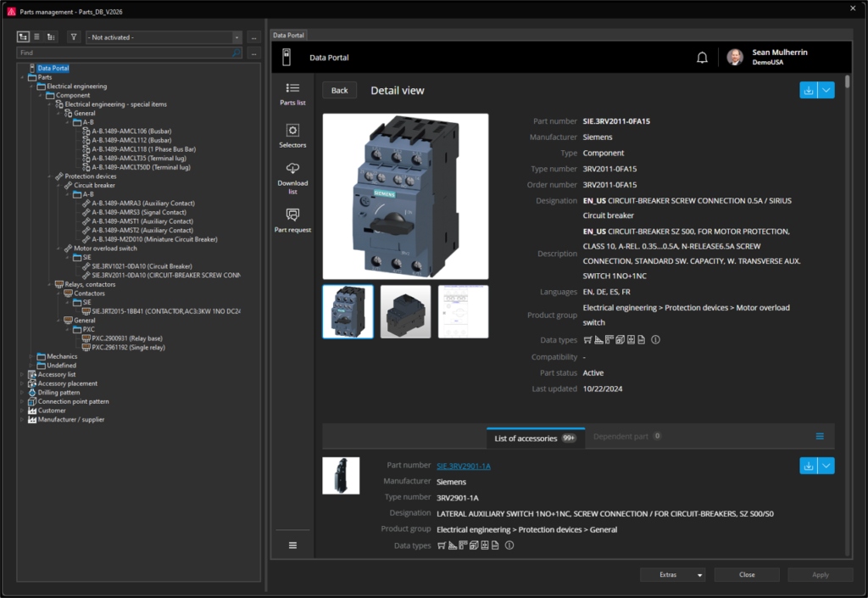868x598 pixels.
Task: Click the Apply button
Action: [821, 575]
